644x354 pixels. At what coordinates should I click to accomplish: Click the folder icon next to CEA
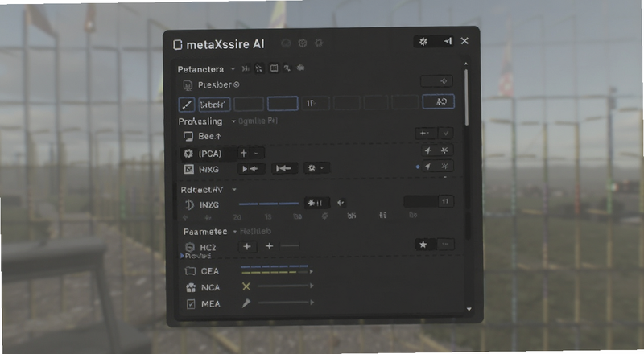tap(190, 271)
